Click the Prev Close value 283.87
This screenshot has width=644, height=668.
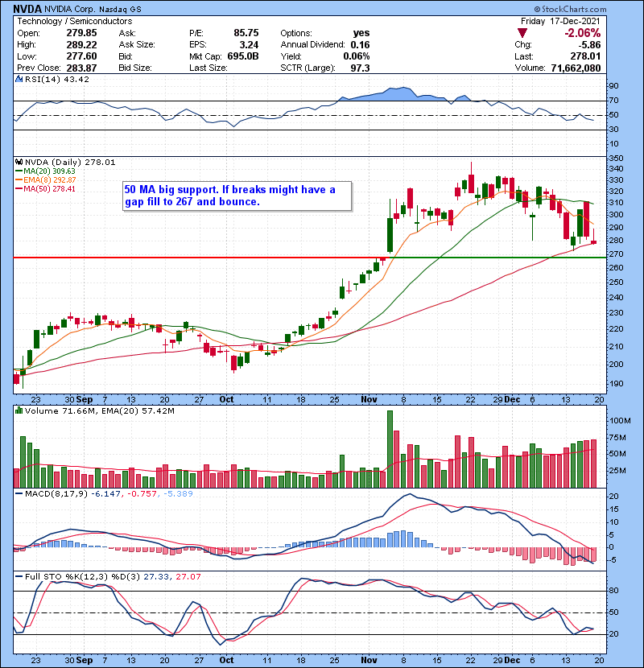coord(81,68)
